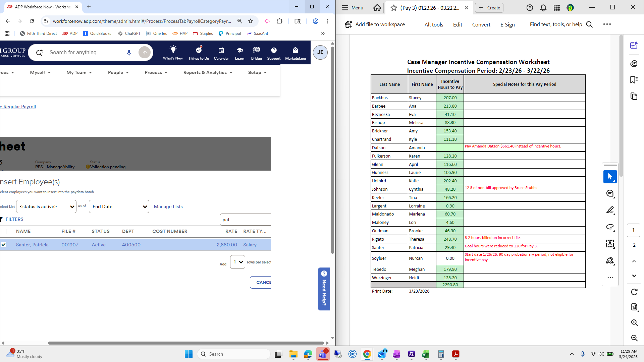This screenshot has width=644, height=362.
Task: Uncheck the Santer, Patricia row checkbox
Action: tap(4, 245)
